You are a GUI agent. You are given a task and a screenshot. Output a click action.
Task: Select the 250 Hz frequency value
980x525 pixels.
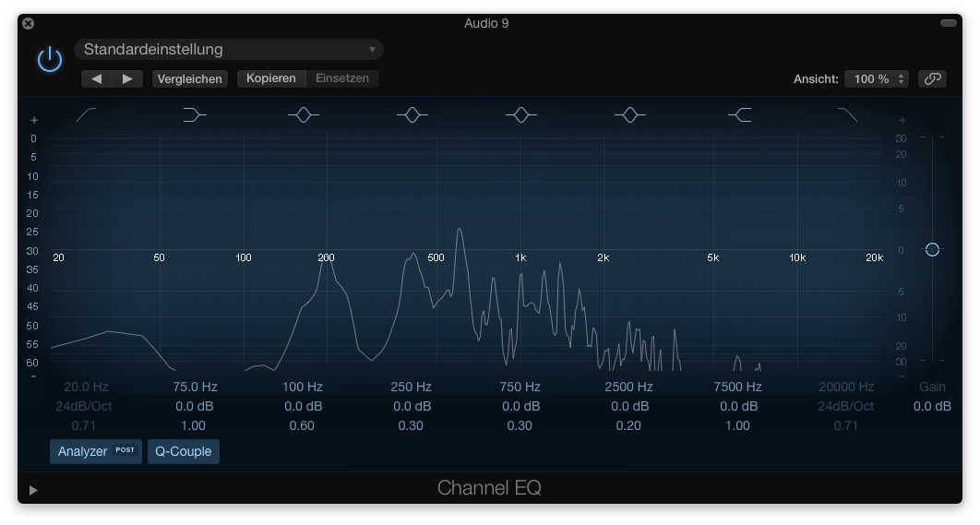pos(412,387)
